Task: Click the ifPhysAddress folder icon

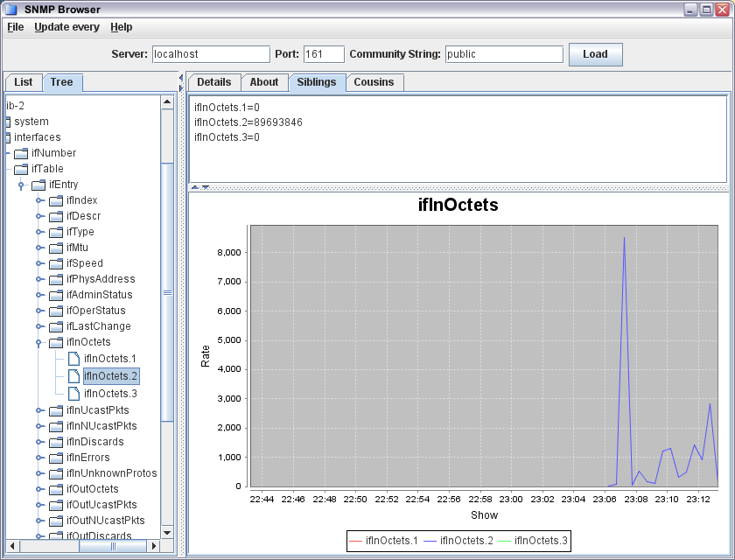Action: point(56,280)
